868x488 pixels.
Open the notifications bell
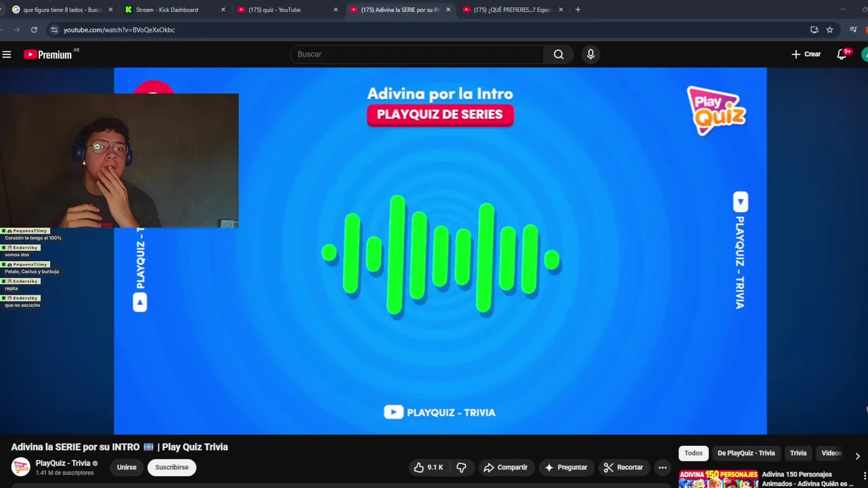point(842,54)
